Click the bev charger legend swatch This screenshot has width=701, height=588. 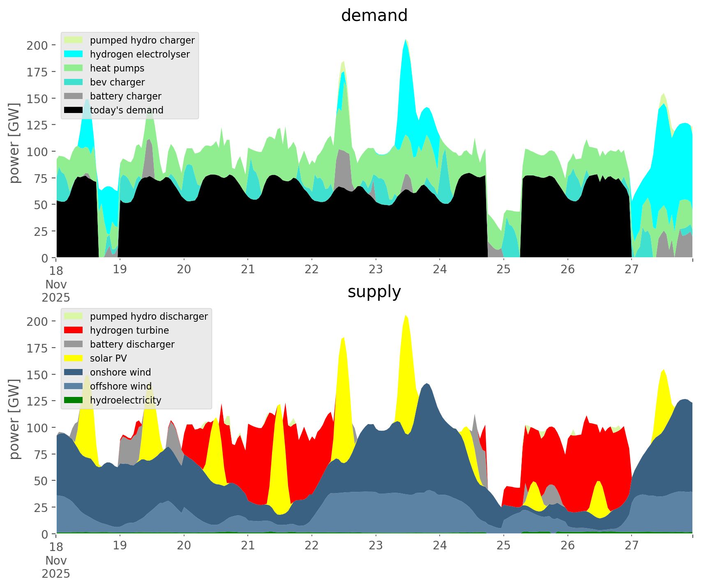click(x=74, y=82)
